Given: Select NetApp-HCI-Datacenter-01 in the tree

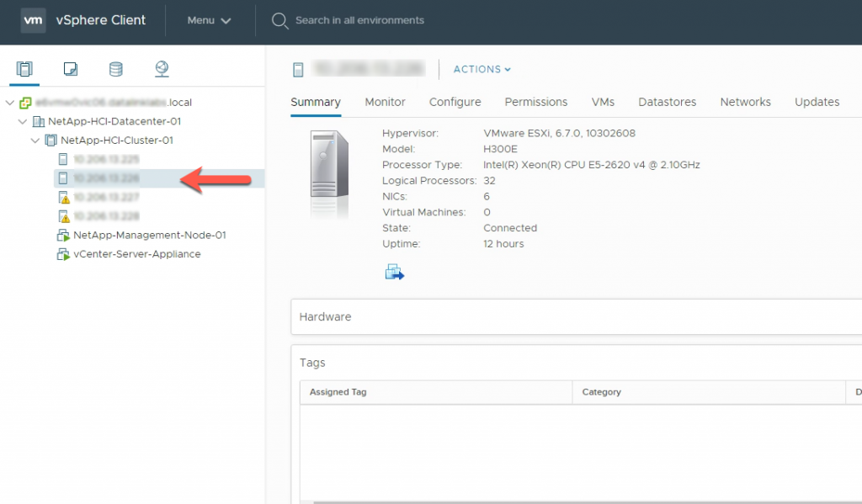Looking at the screenshot, I should click(x=114, y=121).
